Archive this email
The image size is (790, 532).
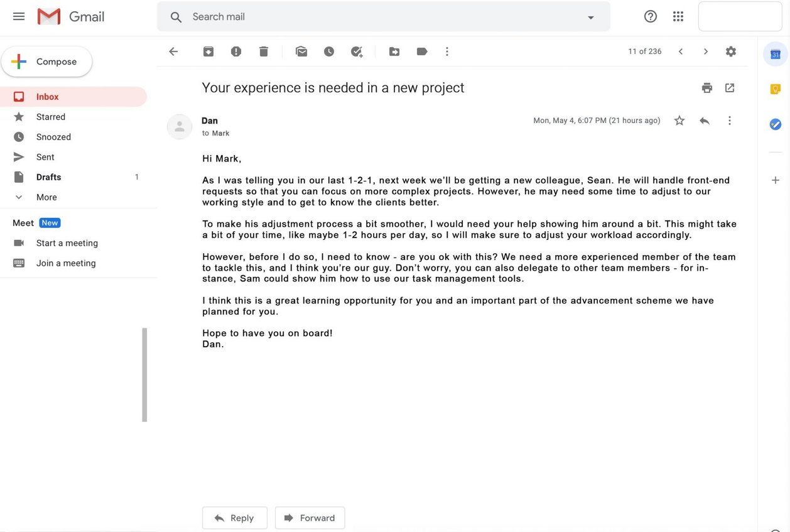208,51
